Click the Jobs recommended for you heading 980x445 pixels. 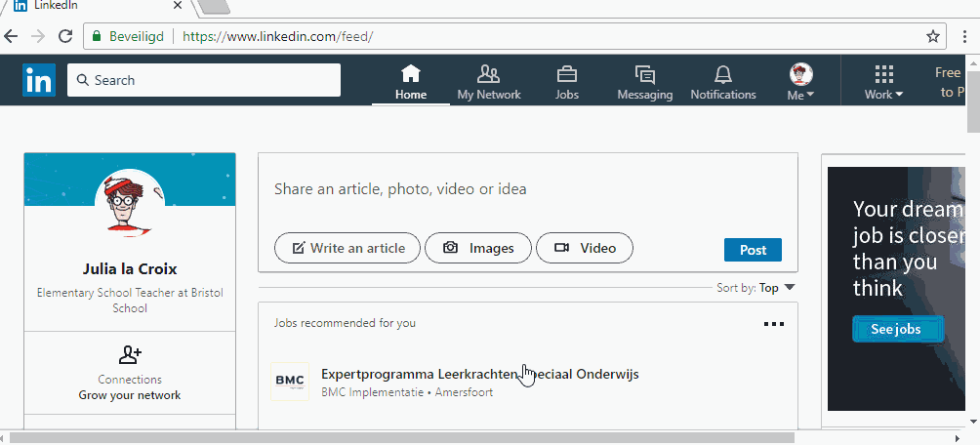(x=345, y=323)
